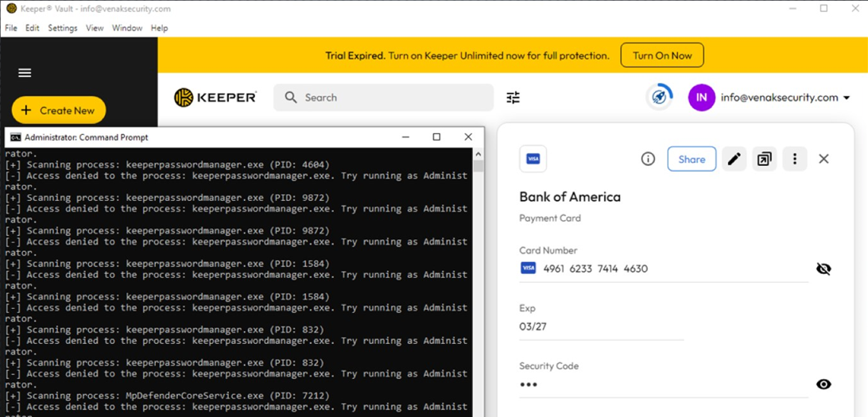The height and width of the screenshot is (417, 868).
Task: Click the masked security code dots
Action: (x=528, y=384)
